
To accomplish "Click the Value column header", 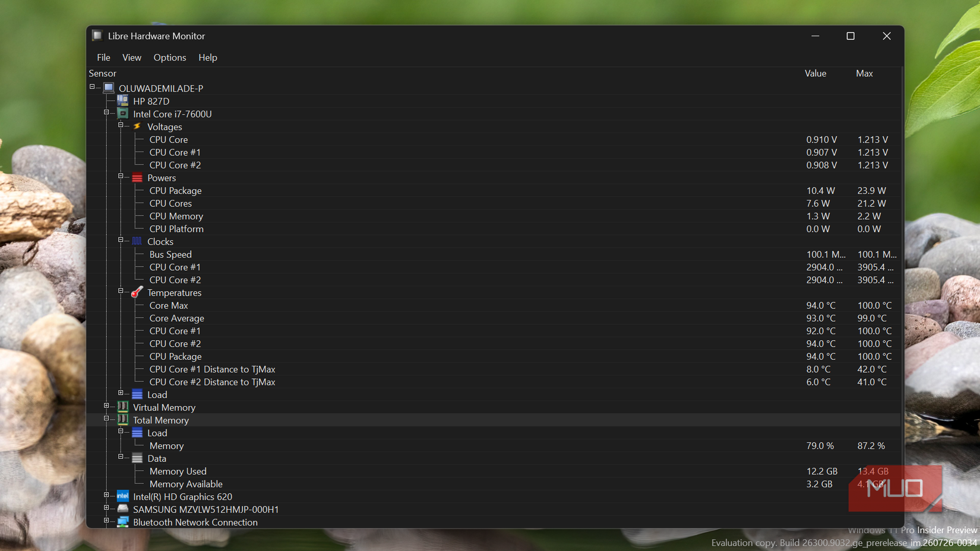I will tap(815, 74).
